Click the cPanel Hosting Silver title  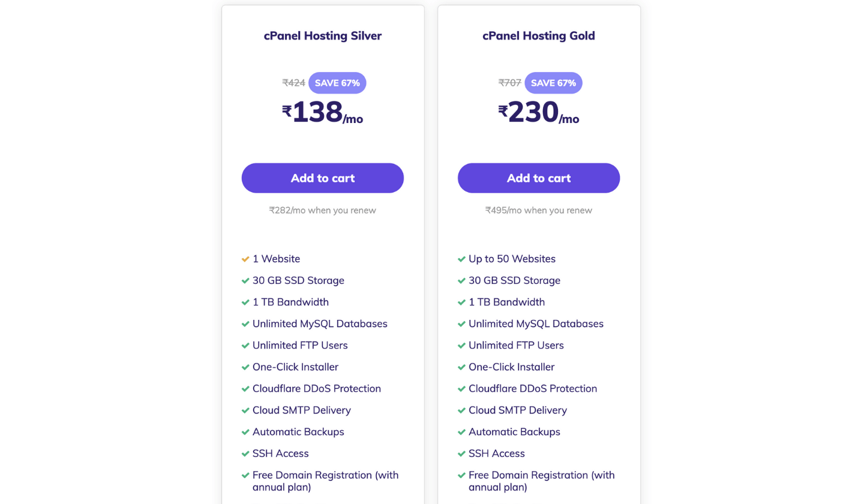tap(323, 35)
